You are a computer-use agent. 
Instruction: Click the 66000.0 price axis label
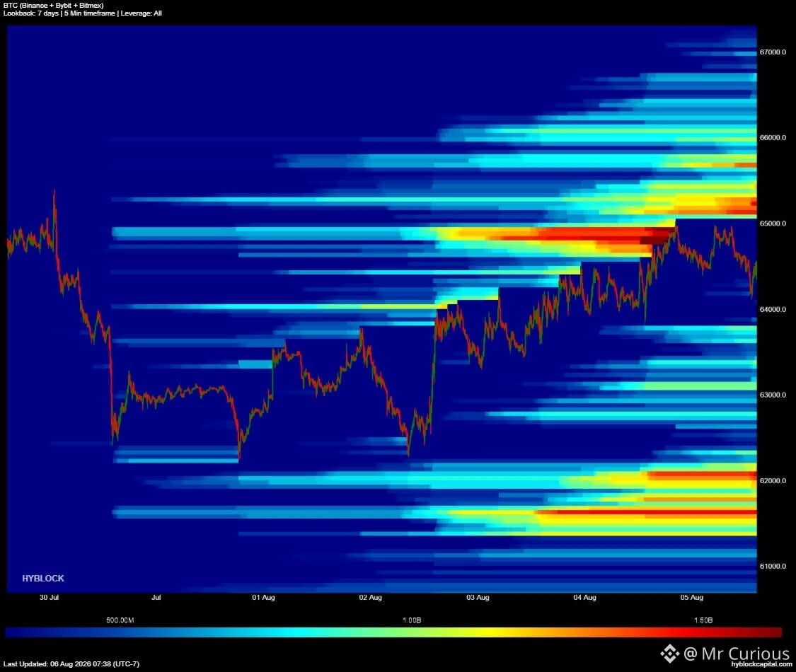(773, 137)
